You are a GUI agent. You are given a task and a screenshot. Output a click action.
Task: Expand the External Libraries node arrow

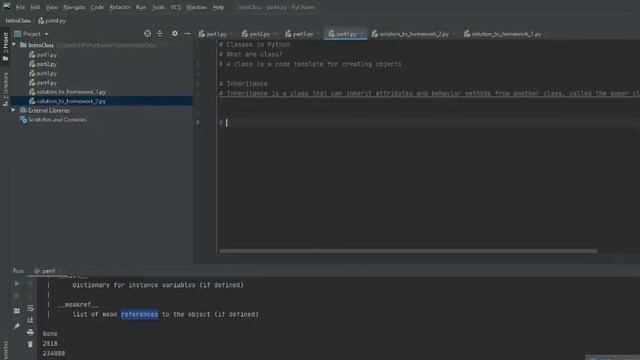tap(13, 110)
